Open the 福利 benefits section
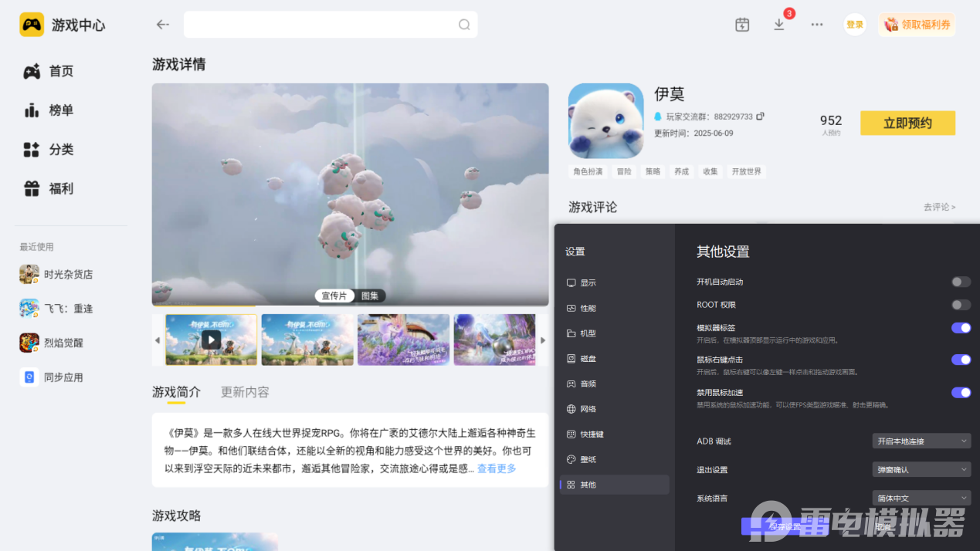 tap(59, 188)
